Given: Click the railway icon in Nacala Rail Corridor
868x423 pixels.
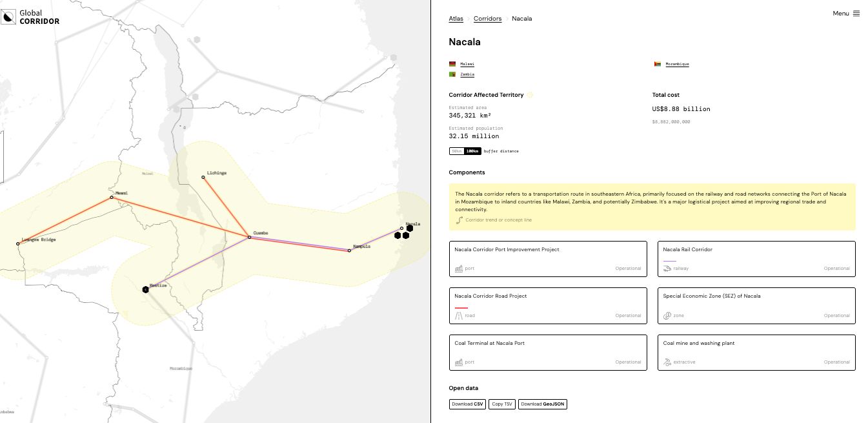Looking at the screenshot, I should 667,268.
